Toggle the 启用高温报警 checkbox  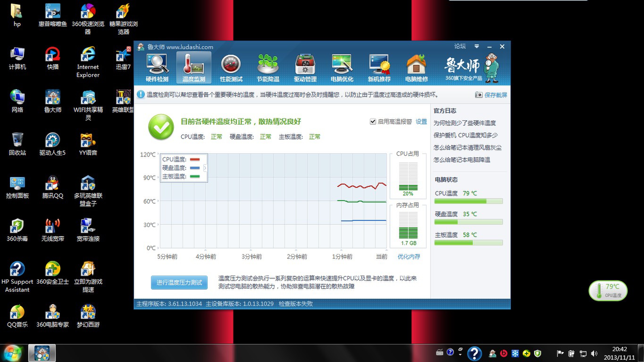(x=373, y=122)
